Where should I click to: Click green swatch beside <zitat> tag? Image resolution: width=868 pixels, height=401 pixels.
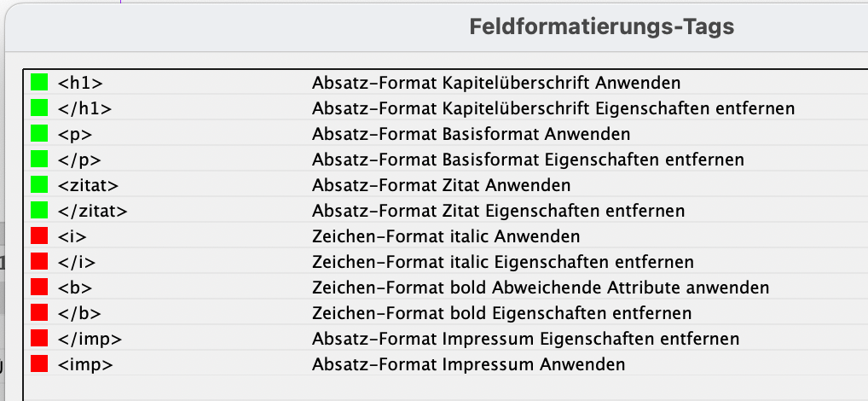(39, 185)
